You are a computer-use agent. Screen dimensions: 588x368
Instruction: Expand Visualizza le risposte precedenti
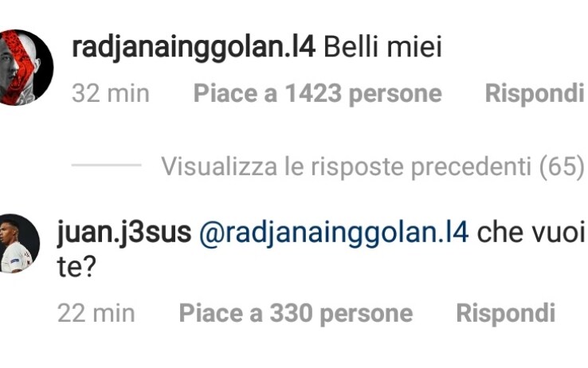pos(372,166)
